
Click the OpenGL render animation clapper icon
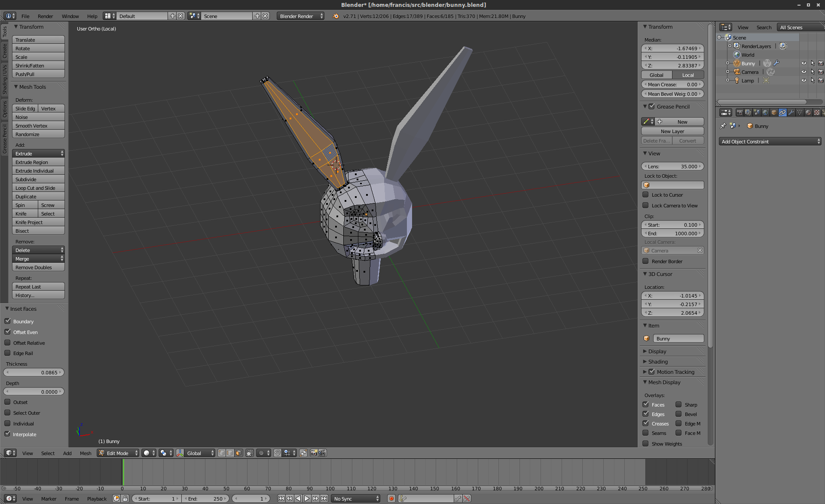click(322, 453)
